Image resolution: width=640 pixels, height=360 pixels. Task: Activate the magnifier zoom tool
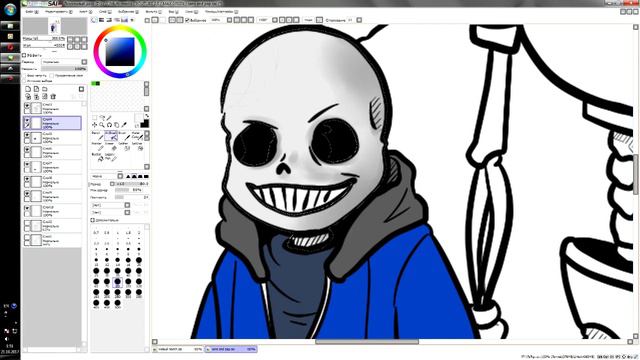tap(102, 125)
